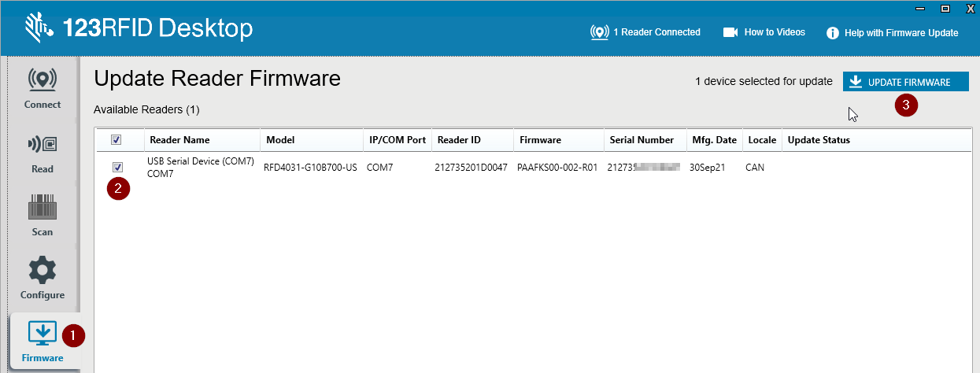Click the Update Firmware button

905,82
